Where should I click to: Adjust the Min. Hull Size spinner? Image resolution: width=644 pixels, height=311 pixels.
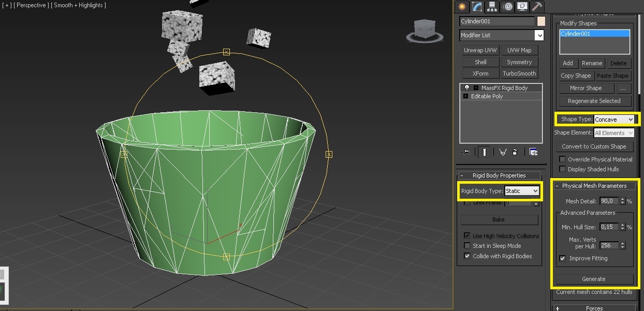623,227
